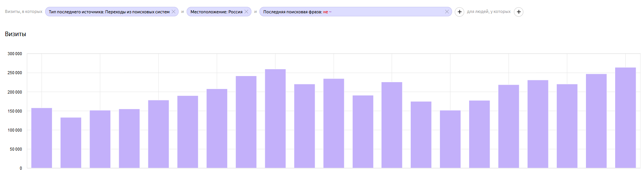Edit the 'Местоположение: Россия' filter chip

pos(216,12)
